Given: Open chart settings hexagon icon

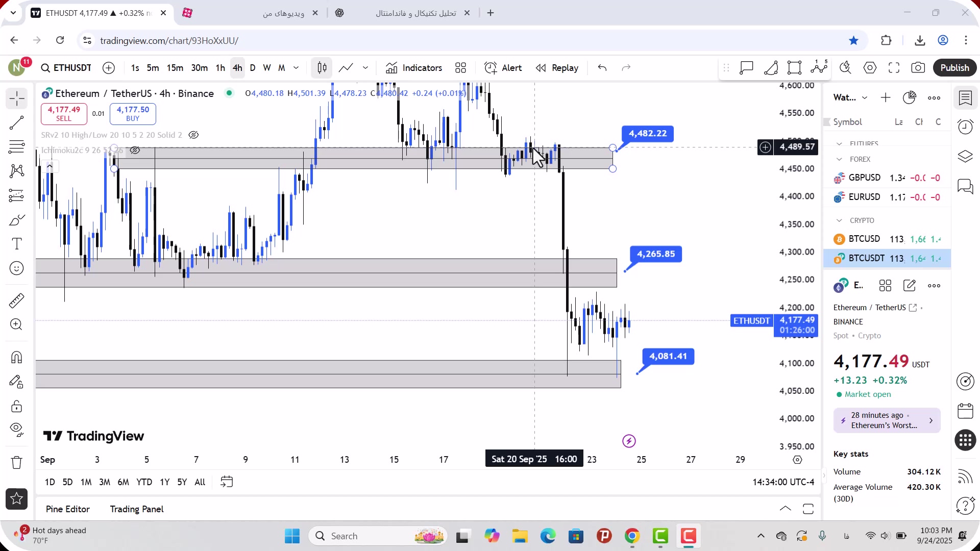Looking at the screenshot, I should [x=870, y=68].
